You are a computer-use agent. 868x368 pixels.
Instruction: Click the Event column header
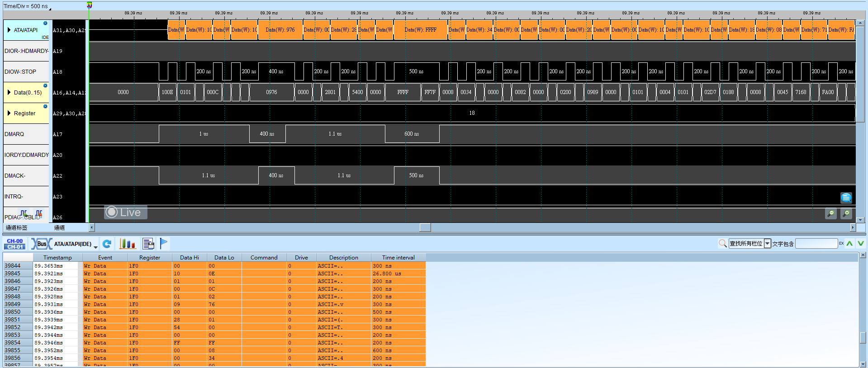105,257
